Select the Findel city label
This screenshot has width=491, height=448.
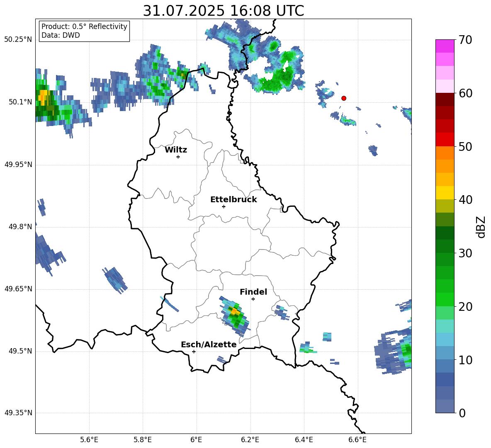pos(253,292)
